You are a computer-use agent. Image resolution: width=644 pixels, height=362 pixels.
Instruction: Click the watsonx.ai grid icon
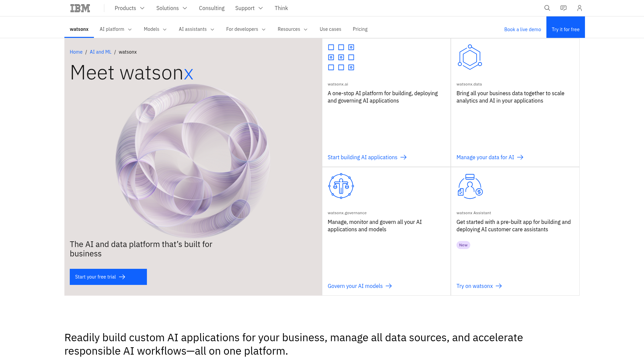(x=341, y=57)
